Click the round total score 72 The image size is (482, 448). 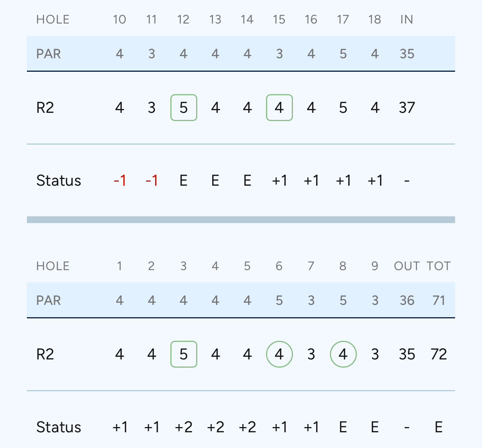pyautogui.click(x=439, y=355)
